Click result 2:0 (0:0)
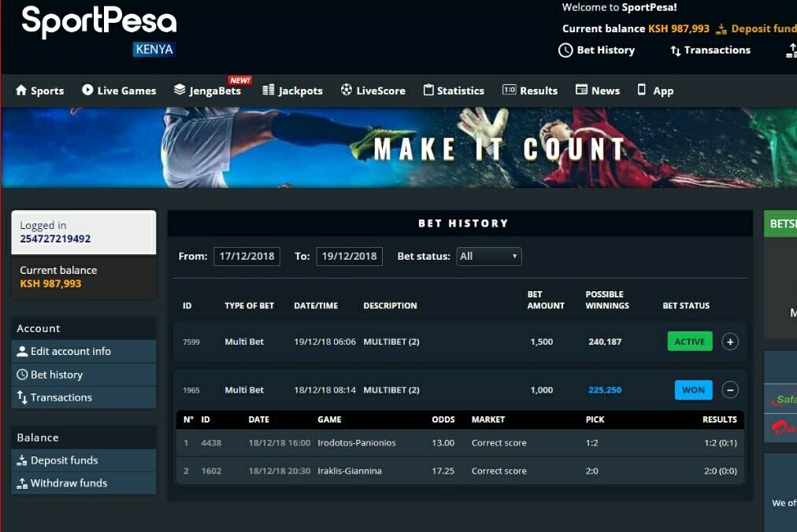797x532 pixels. pos(721,471)
